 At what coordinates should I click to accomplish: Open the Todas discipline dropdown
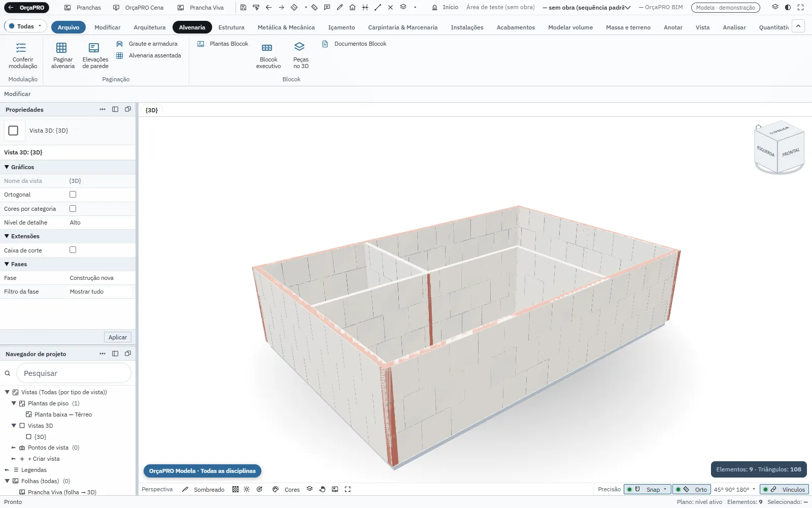click(x=25, y=26)
